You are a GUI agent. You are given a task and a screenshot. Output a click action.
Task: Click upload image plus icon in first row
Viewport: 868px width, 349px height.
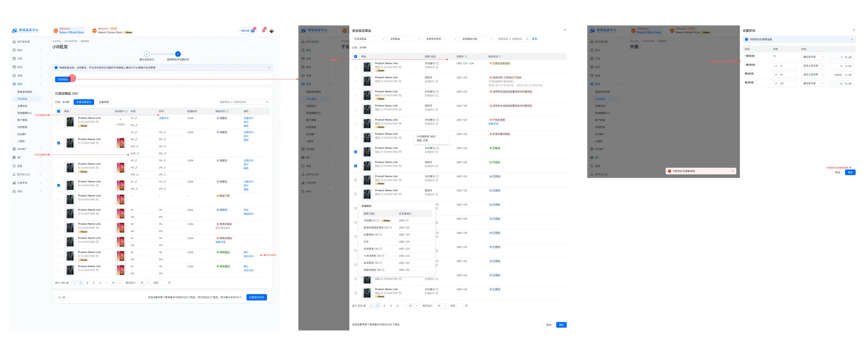tap(120, 120)
